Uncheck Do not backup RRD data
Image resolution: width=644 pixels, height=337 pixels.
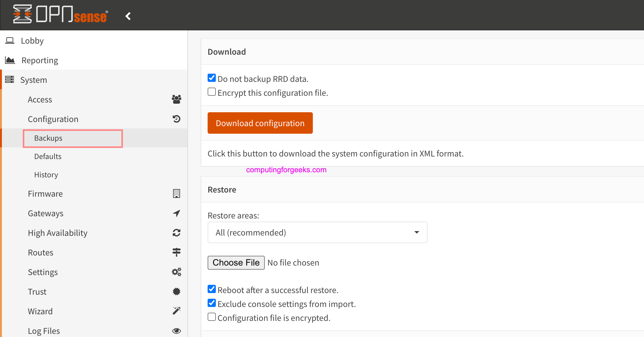tap(211, 77)
